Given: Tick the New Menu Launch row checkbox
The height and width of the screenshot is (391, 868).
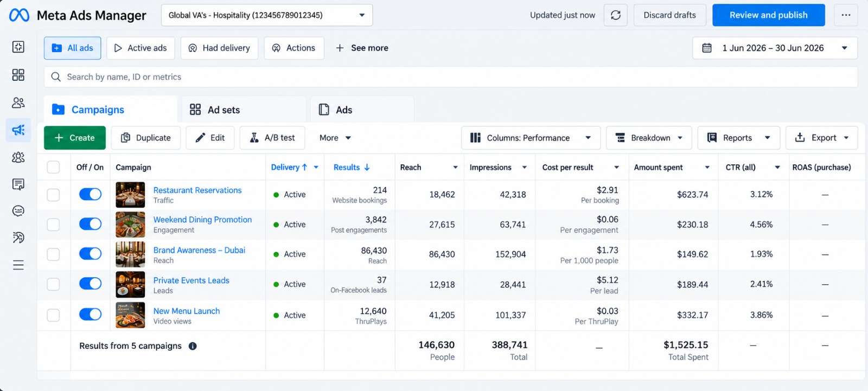Looking at the screenshot, I should coord(53,315).
